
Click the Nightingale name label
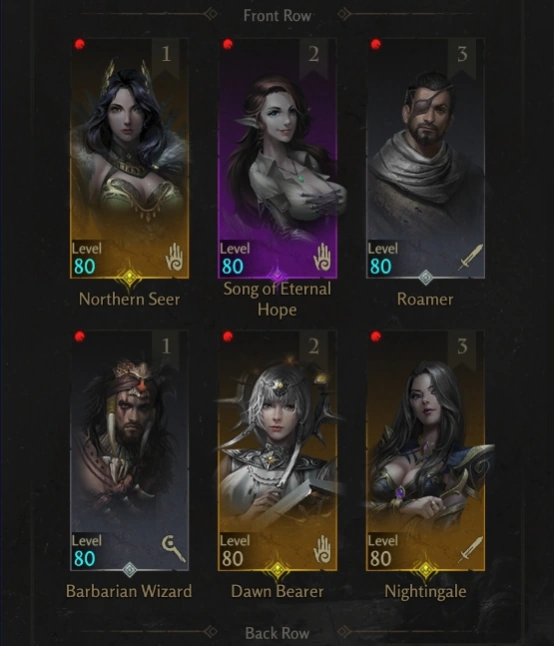pos(425,592)
